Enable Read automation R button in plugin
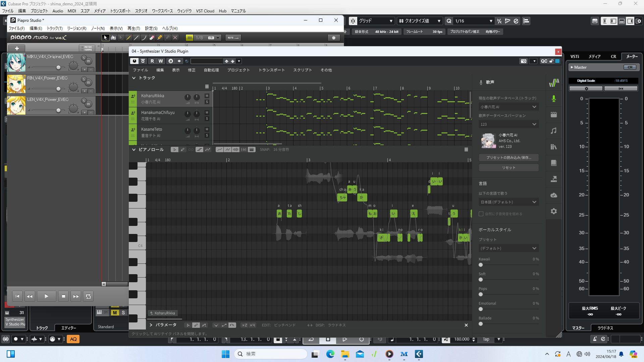The height and width of the screenshot is (362, 644). point(152,61)
